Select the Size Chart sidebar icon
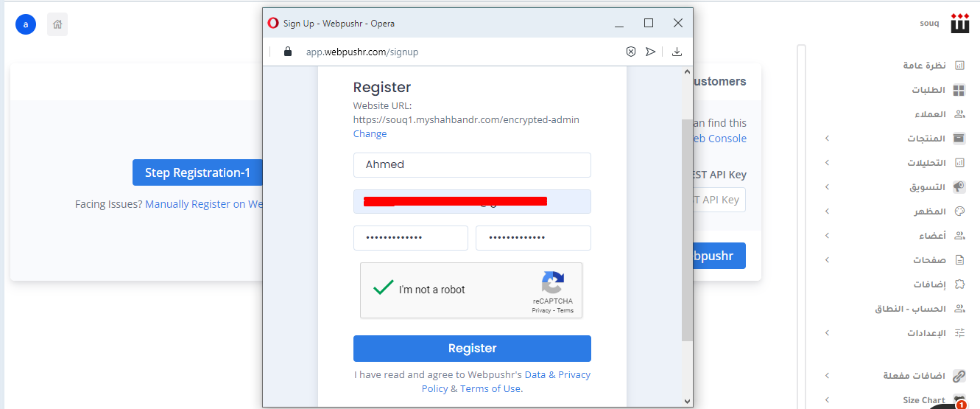The width and height of the screenshot is (980, 409). 959,400
